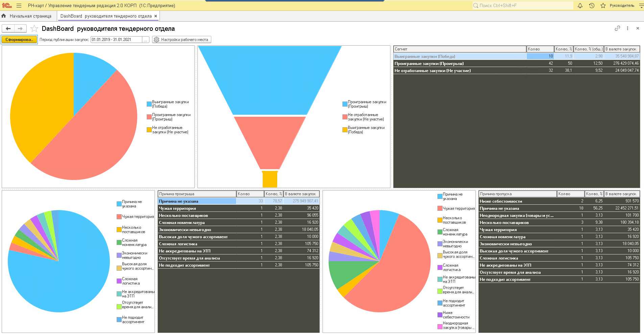644x336 pixels.
Task: Click the publication period date field
Action: click(x=116, y=40)
